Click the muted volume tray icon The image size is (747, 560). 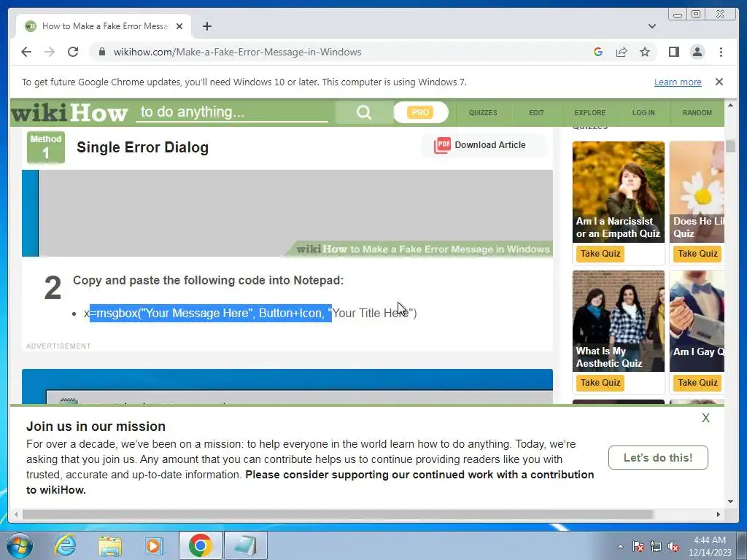coord(673,546)
